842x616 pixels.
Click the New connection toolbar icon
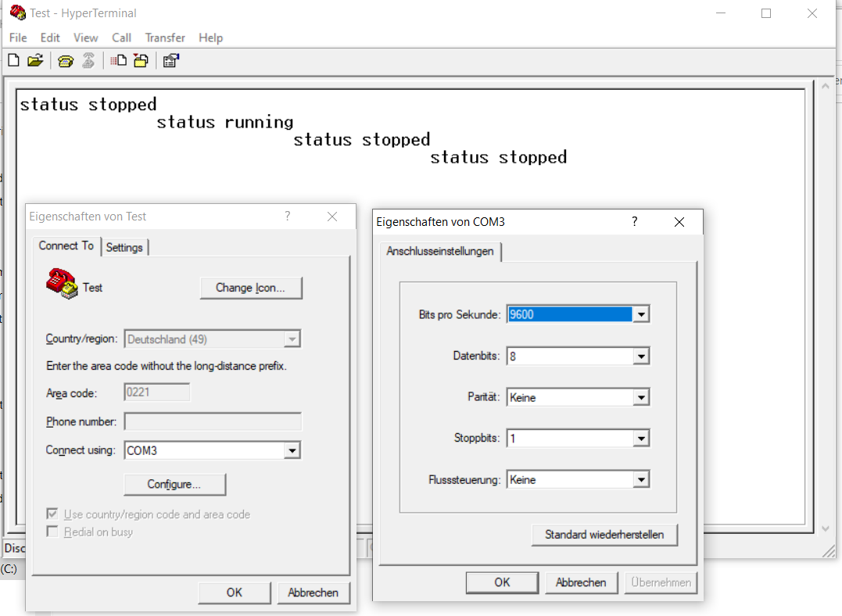click(x=14, y=61)
